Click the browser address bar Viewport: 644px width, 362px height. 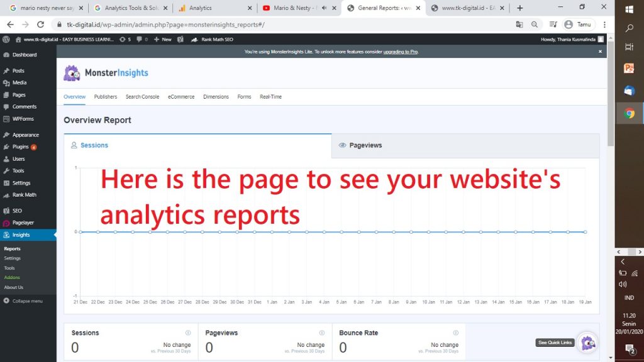click(277, 25)
